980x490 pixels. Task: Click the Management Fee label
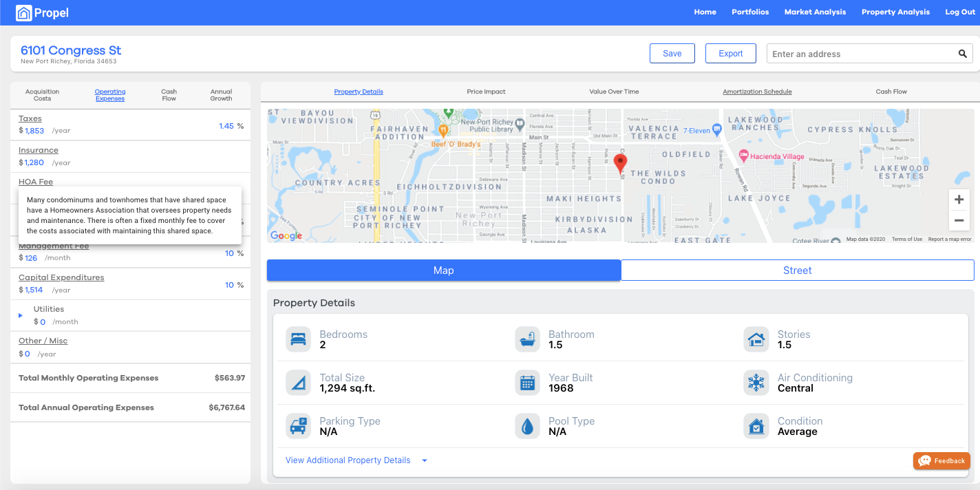coord(54,246)
